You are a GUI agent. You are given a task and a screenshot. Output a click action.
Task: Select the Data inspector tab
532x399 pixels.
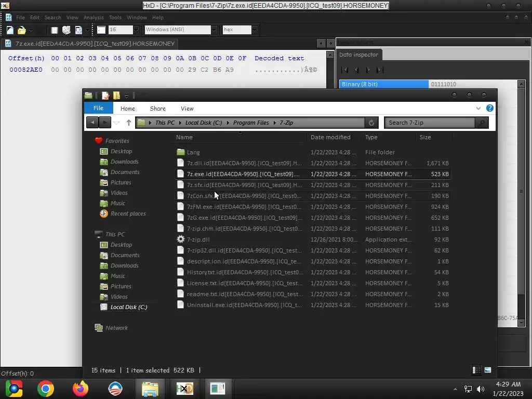tap(358, 55)
